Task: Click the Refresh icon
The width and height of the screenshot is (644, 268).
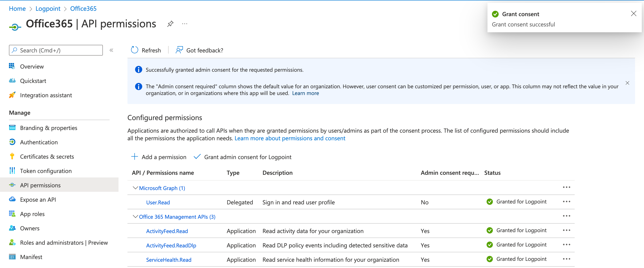Action: [134, 50]
